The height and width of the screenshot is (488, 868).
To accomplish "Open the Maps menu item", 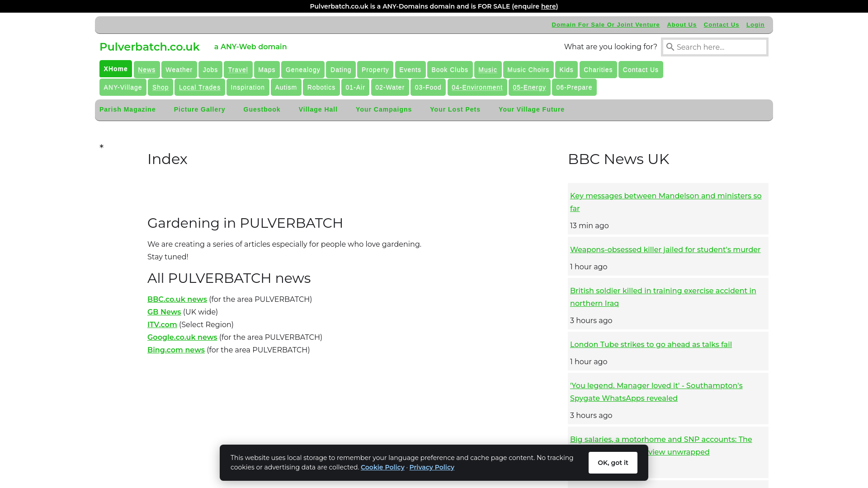I will point(267,70).
